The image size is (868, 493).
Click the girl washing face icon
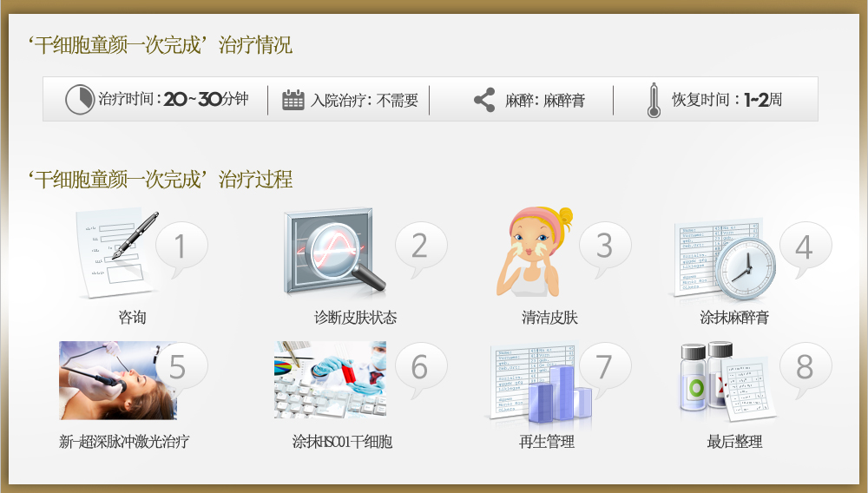point(534,252)
